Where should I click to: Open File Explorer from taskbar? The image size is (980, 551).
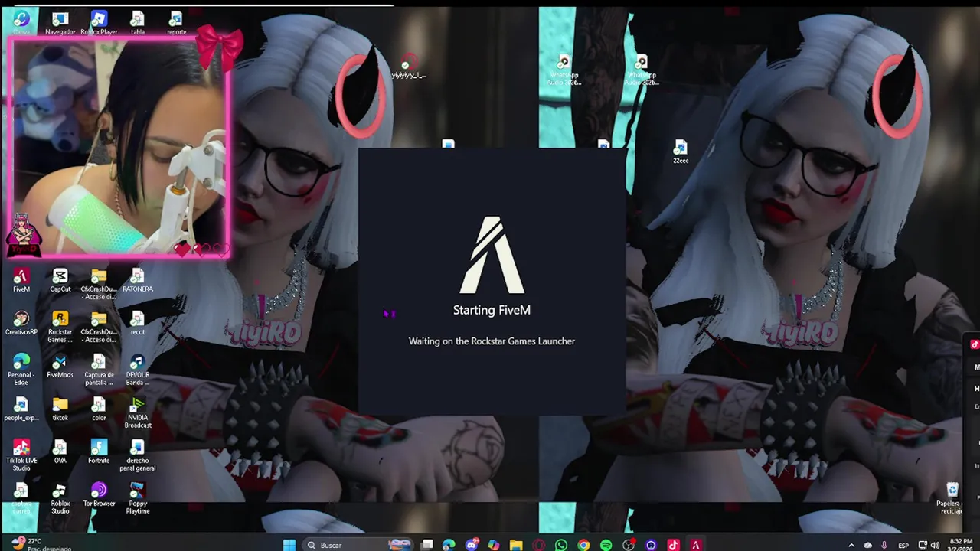516,545
